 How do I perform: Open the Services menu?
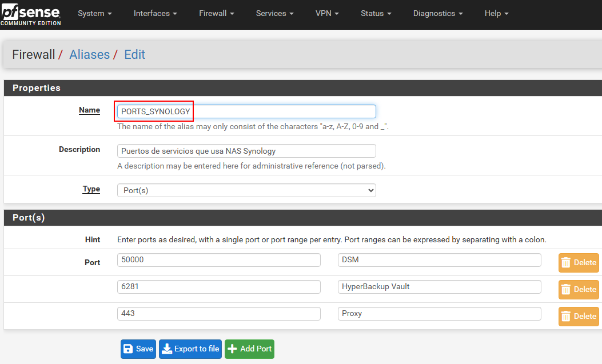click(274, 13)
